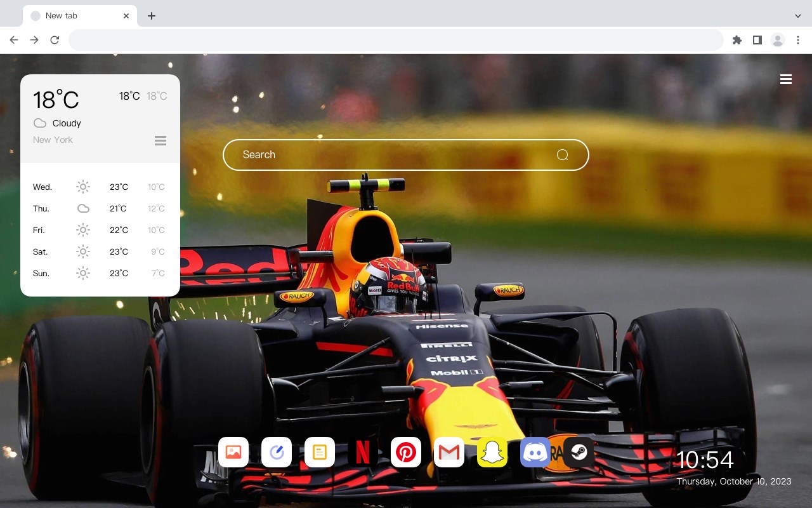Select the Sun. forecast row
Screen dimensions: 812x508
(x=100, y=273)
